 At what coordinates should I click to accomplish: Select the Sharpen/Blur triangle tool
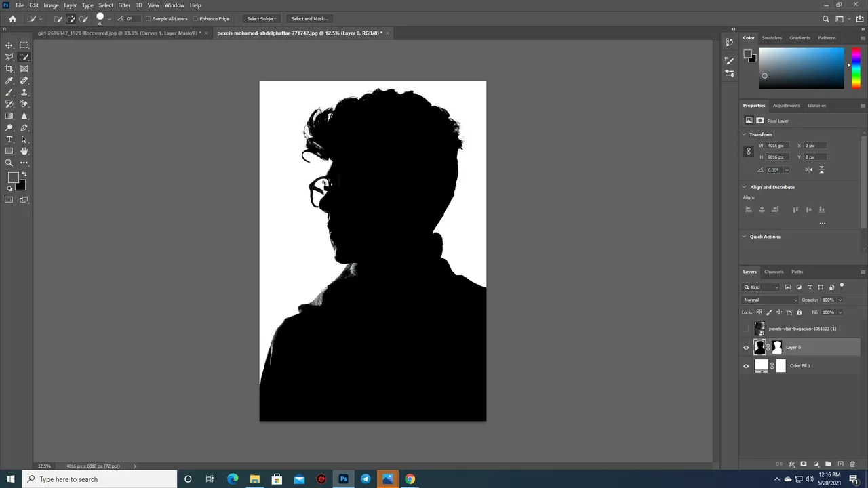(24, 116)
